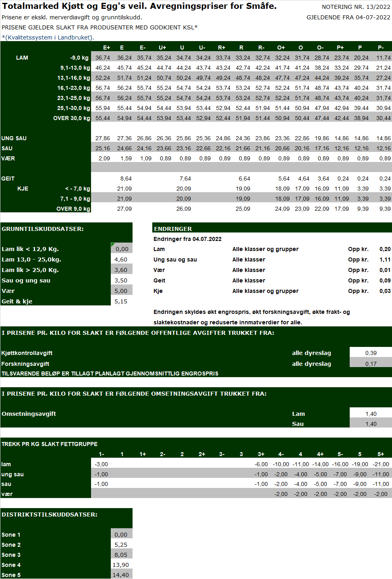Select the '13,90' value for Sone 4

coord(121,565)
